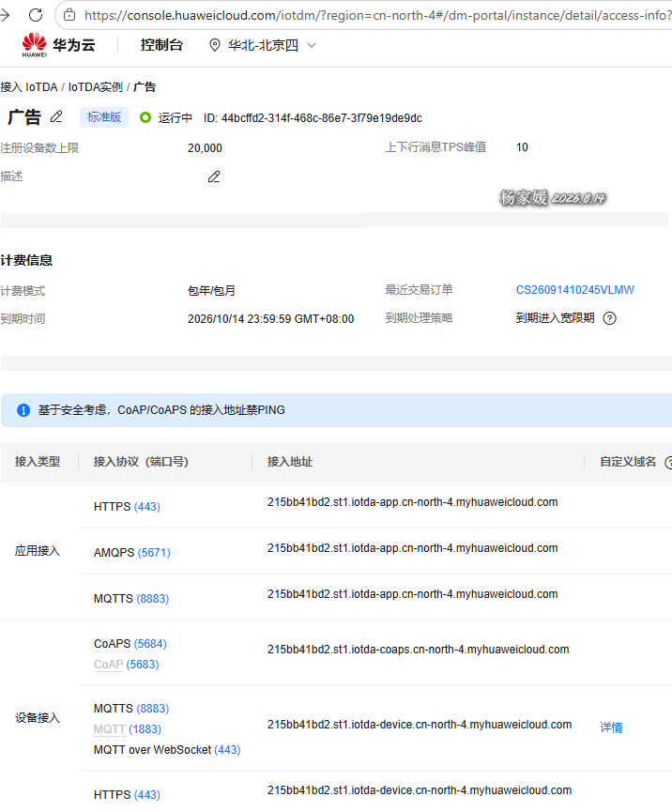
Task: Click the TPS peak value 10
Action: click(x=522, y=147)
